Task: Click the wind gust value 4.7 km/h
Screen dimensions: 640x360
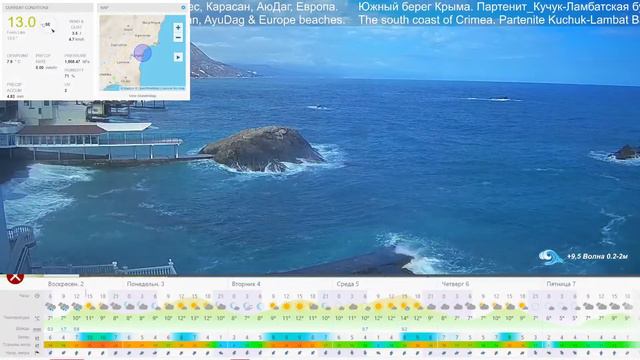Action: tap(76, 39)
